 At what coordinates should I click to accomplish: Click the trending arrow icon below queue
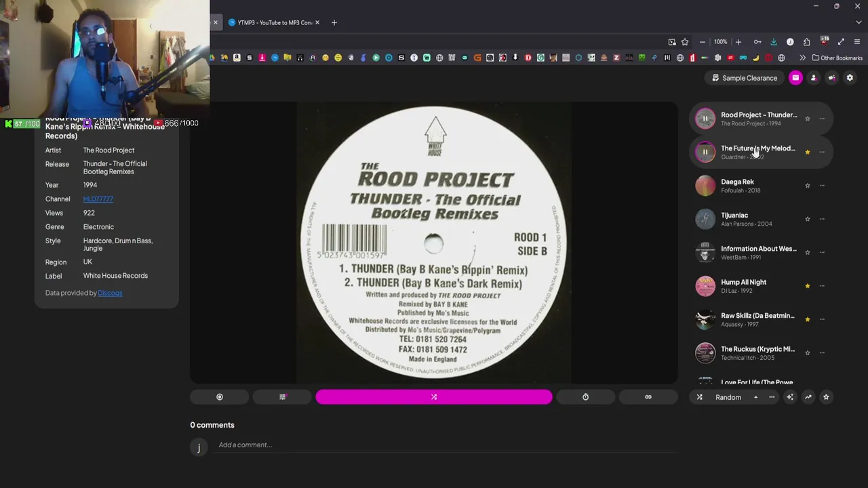pyautogui.click(x=808, y=397)
